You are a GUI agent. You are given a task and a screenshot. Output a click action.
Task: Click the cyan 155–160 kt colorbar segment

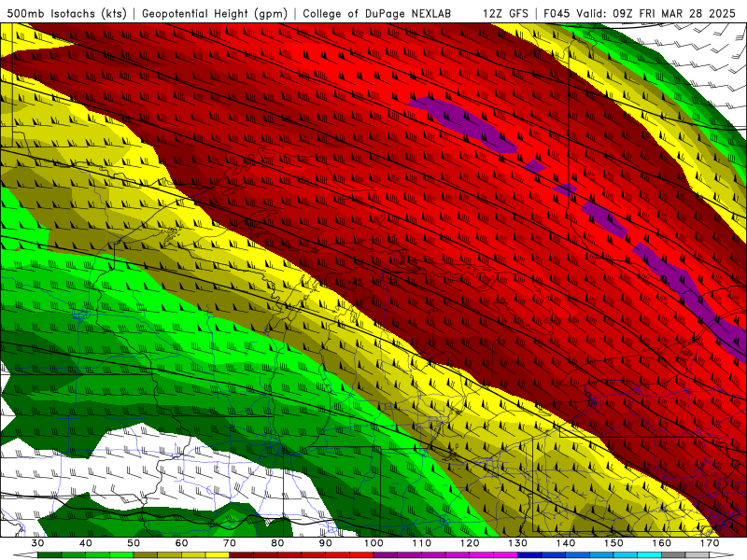tap(650, 555)
